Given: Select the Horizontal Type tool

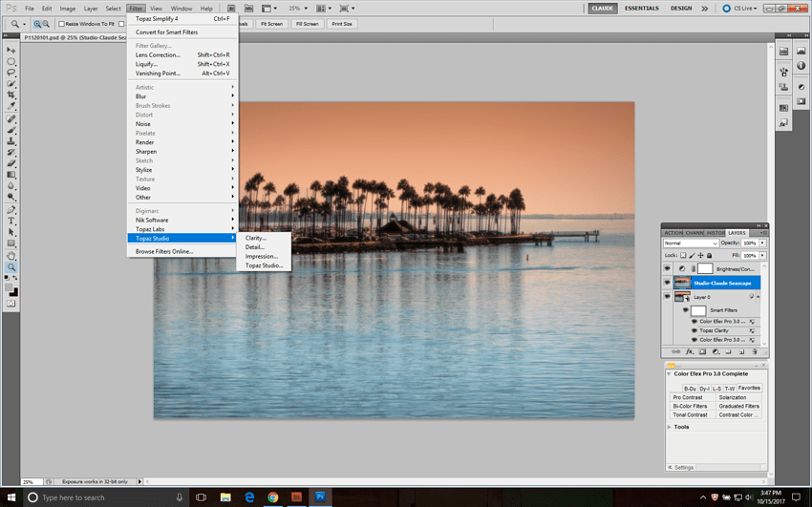Looking at the screenshot, I should [x=11, y=221].
